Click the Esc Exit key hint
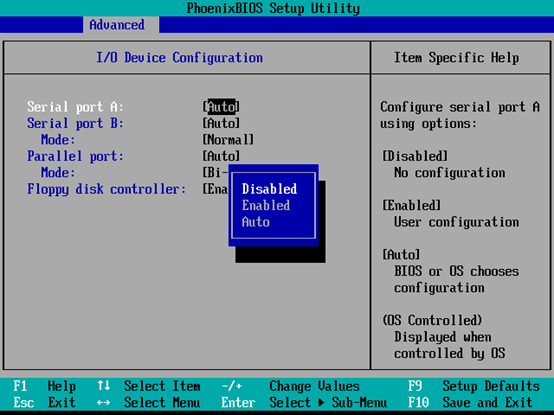This screenshot has width=554, height=415. [45, 402]
